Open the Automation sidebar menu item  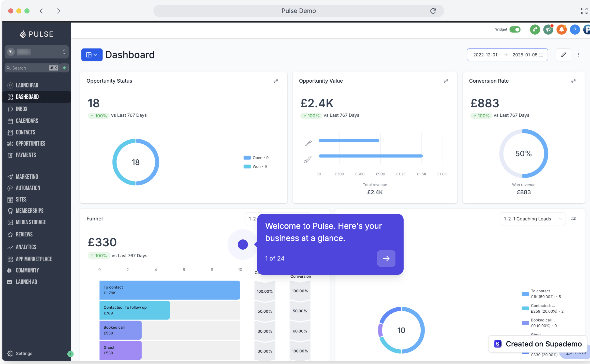click(x=28, y=188)
